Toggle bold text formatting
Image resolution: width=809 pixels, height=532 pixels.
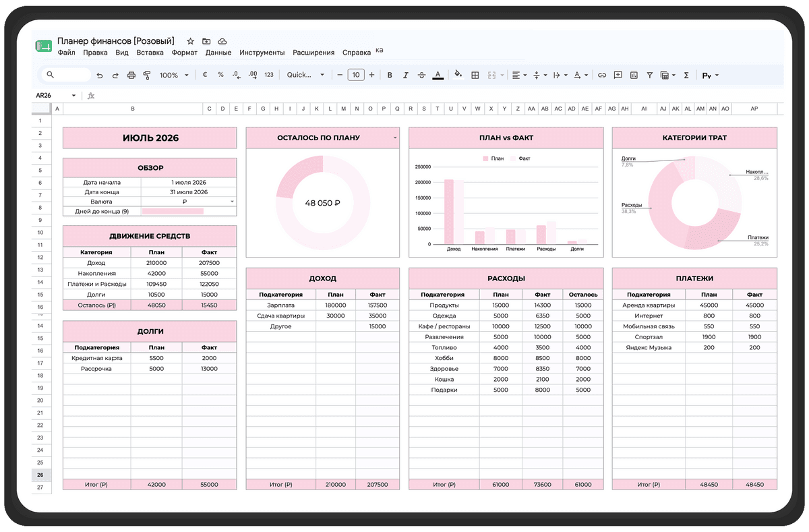coord(389,76)
